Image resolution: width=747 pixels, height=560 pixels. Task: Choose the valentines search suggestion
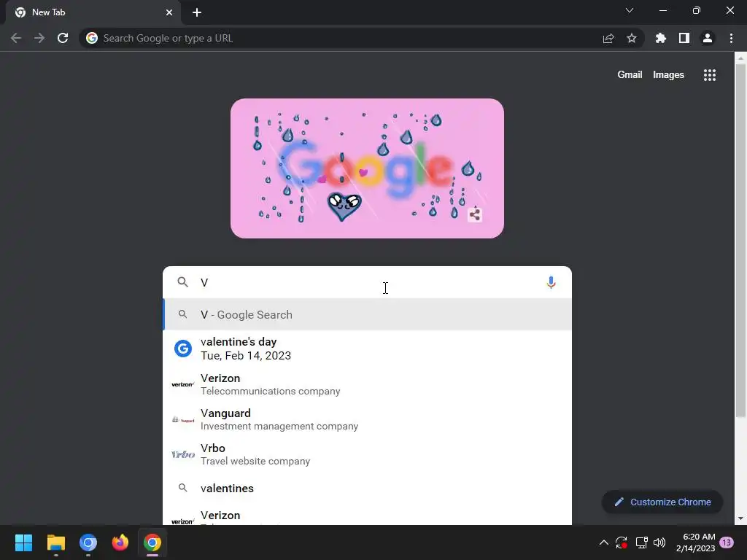click(x=367, y=488)
